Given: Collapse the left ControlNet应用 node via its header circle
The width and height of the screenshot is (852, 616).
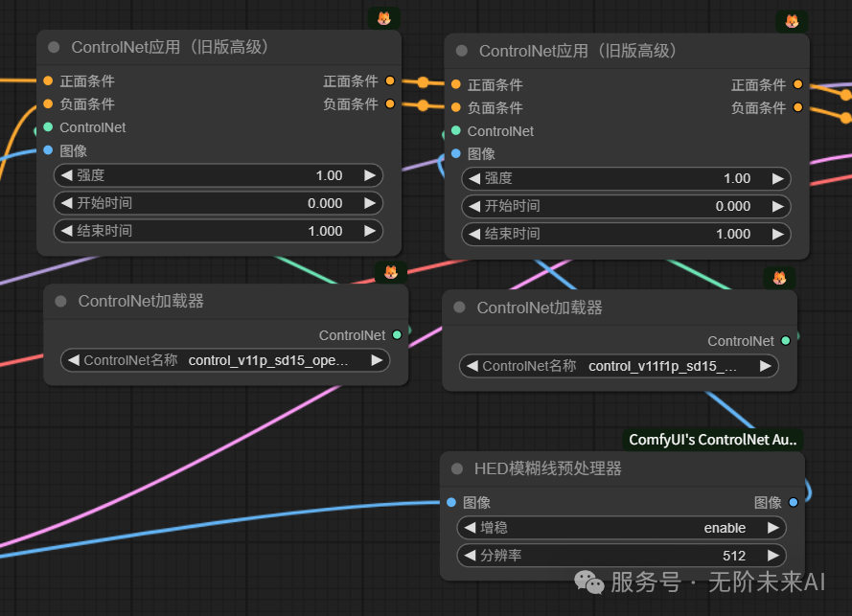Looking at the screenshot, I should 55,46.
